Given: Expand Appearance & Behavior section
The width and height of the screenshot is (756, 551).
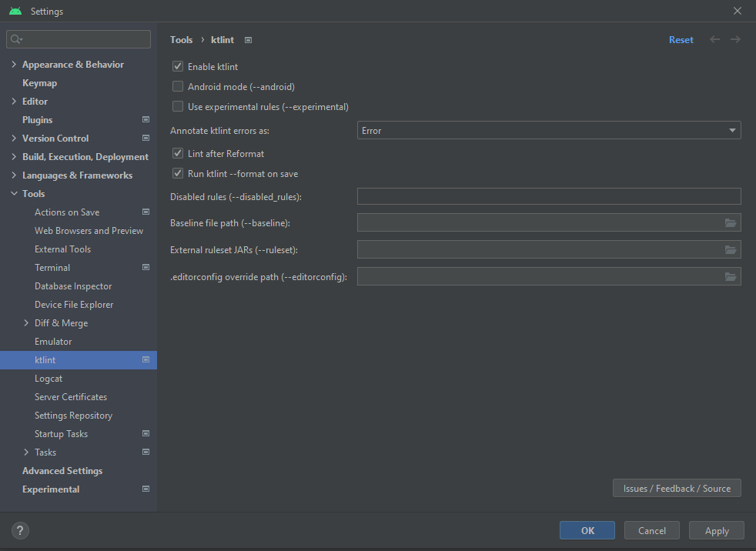Looking at the screenshot, I should [x=14, y=64].
